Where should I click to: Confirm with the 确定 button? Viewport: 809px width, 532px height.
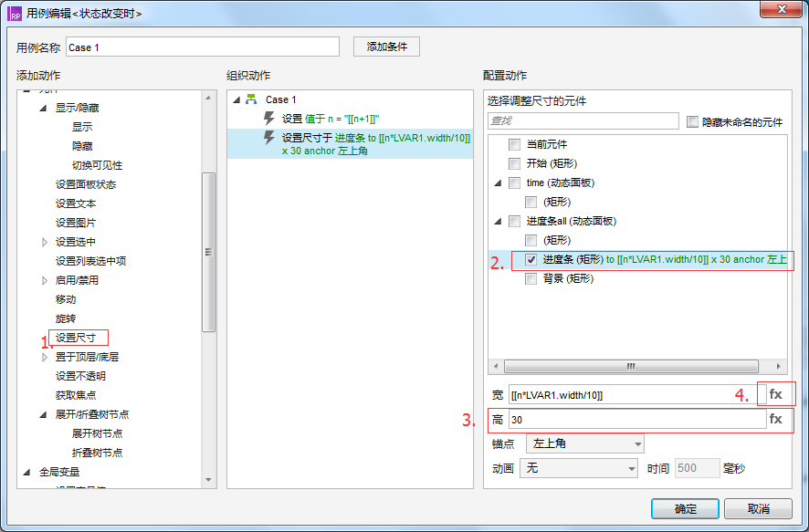[685, 509]
